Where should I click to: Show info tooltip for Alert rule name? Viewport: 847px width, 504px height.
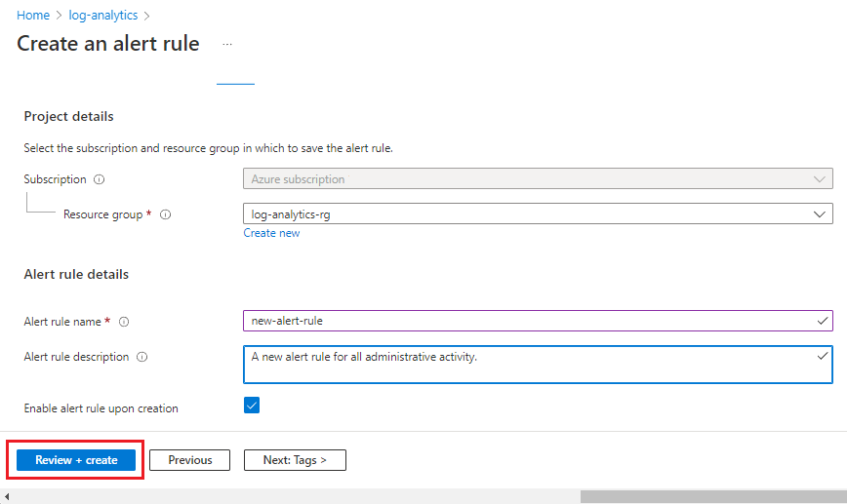pyautogui.click(x=124, y=322)
